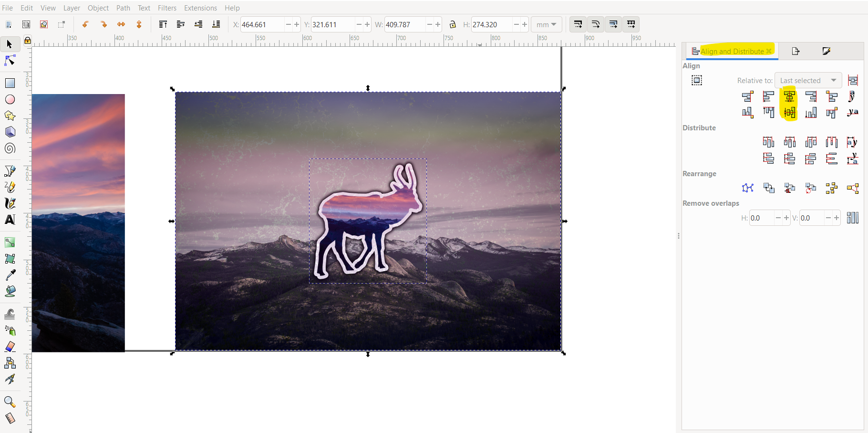Flip selected objects horizontally

pos(121,24)
